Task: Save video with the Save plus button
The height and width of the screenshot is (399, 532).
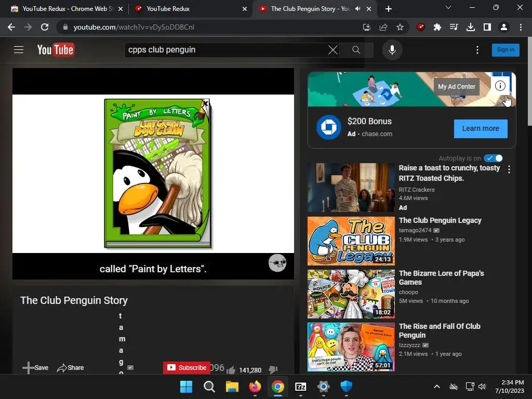Action: pyautogui.click(x=35, y=367)
